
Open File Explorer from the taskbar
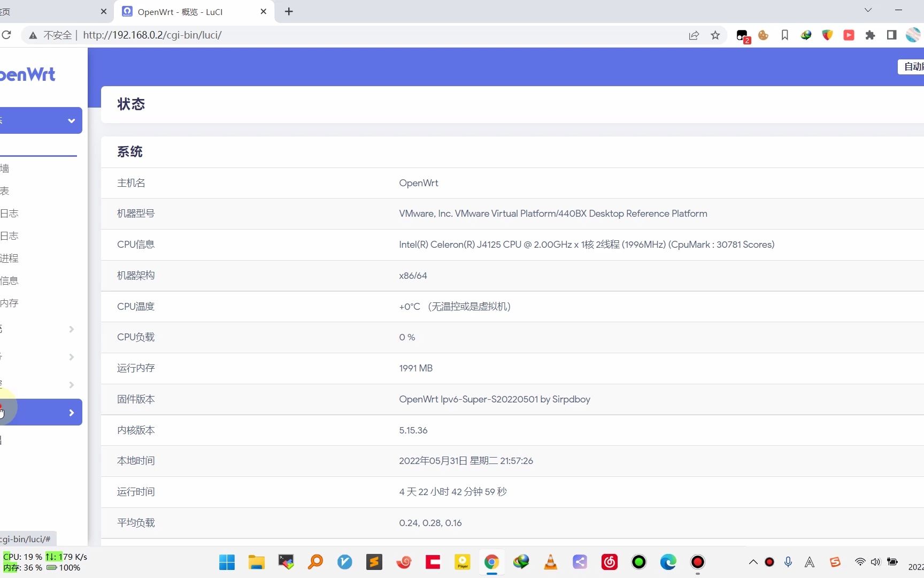[256, 562]
